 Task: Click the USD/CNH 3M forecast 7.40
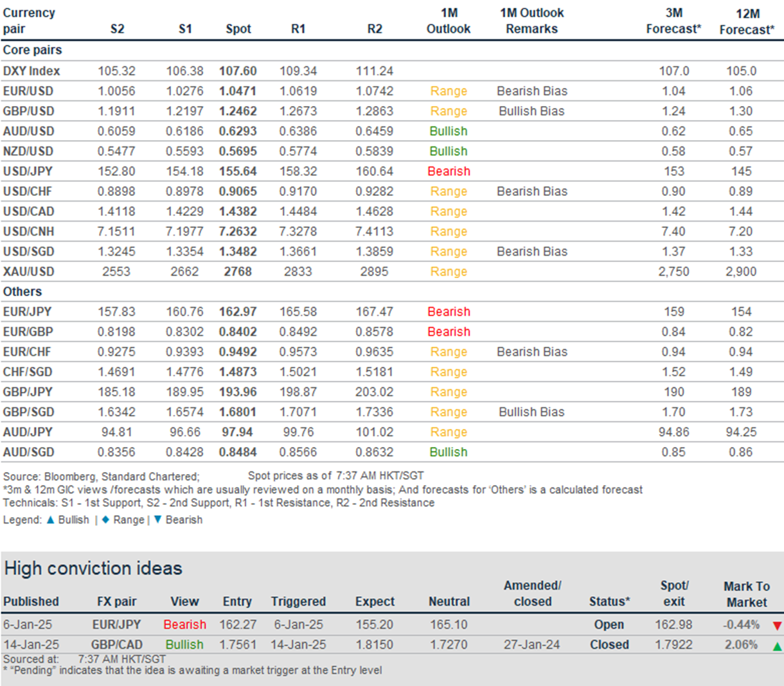coord(673,231)
